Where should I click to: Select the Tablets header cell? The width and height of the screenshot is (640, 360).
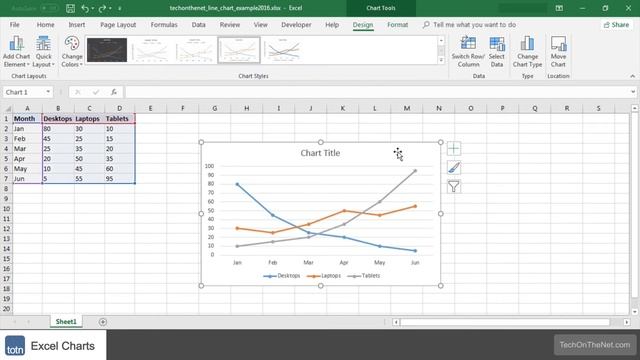point(119,119)
